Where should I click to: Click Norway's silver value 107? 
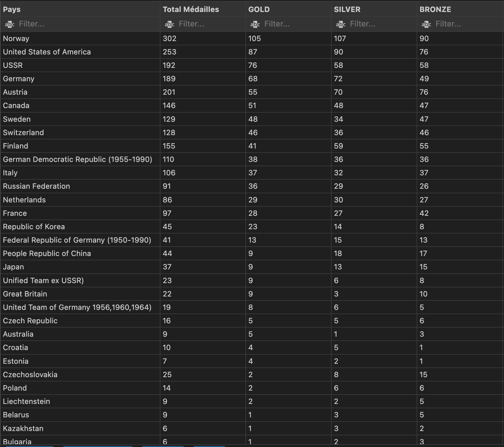pyautogui.click(x=340, y=38)
